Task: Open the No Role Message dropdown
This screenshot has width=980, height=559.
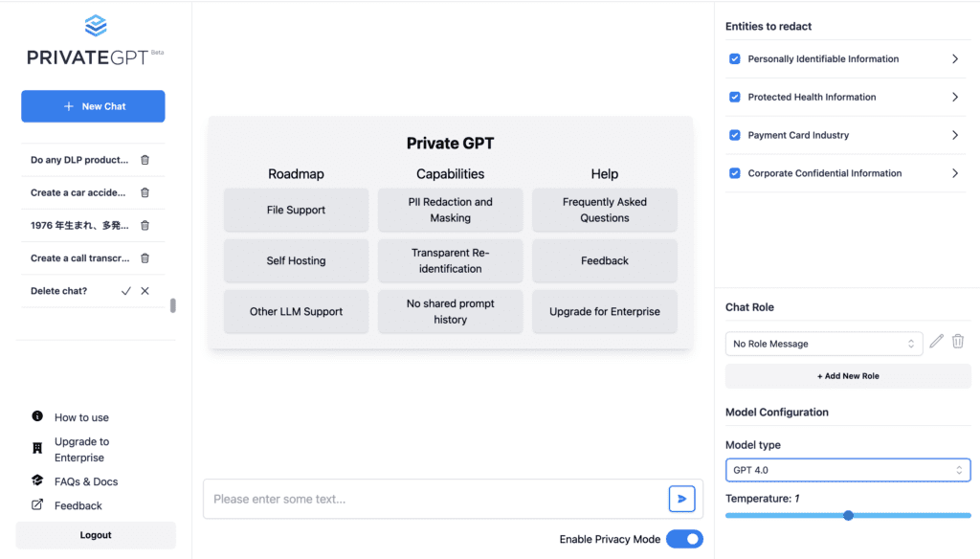Action: click(x=824, y=344)
